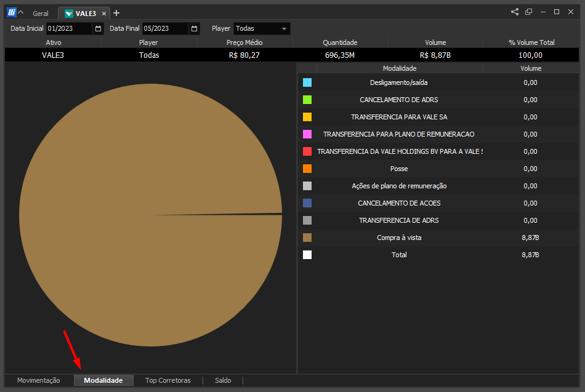Click the detach window icon
The image size is (585, 392).
click(529, 12)
